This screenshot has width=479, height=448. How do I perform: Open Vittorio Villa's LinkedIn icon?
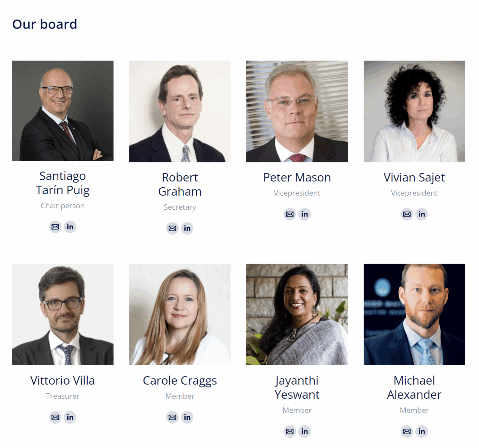coord(70,417)
